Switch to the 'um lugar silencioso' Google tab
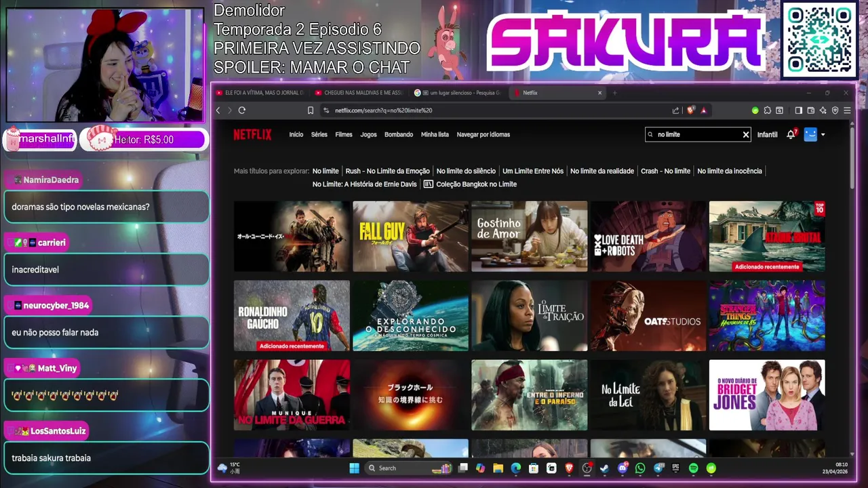Image resolution: width=868 pixels, height=488 pixels. point(458,93)
